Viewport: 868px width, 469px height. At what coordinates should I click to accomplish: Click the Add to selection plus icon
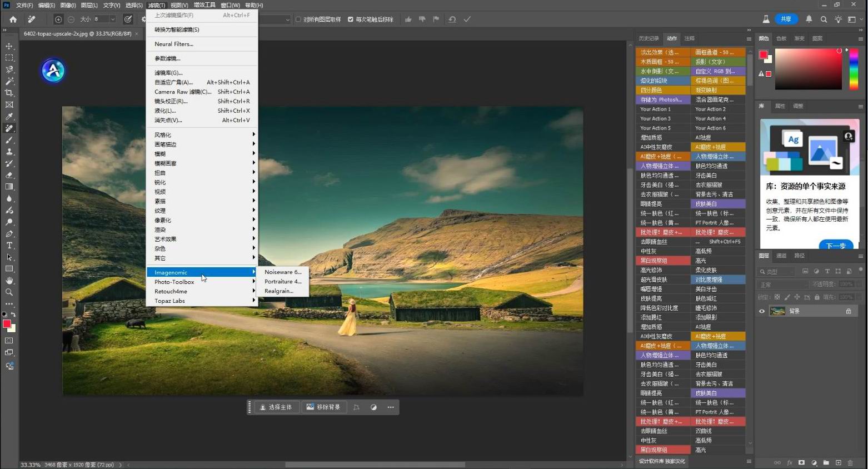click(x=58, y=19)
